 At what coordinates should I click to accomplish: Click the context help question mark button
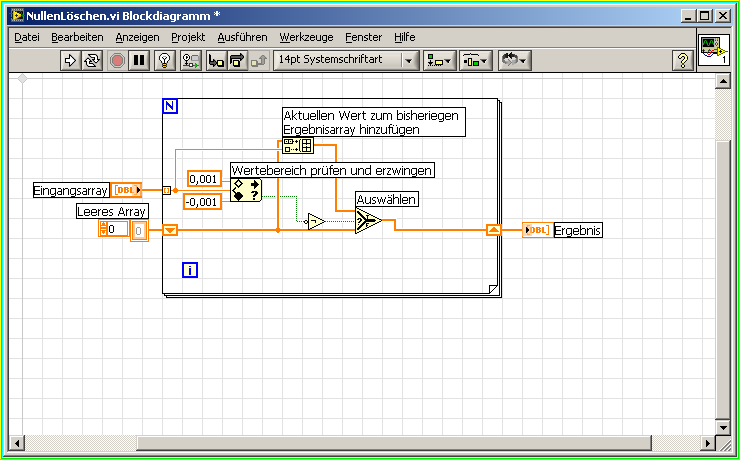(x=682, y=60)
